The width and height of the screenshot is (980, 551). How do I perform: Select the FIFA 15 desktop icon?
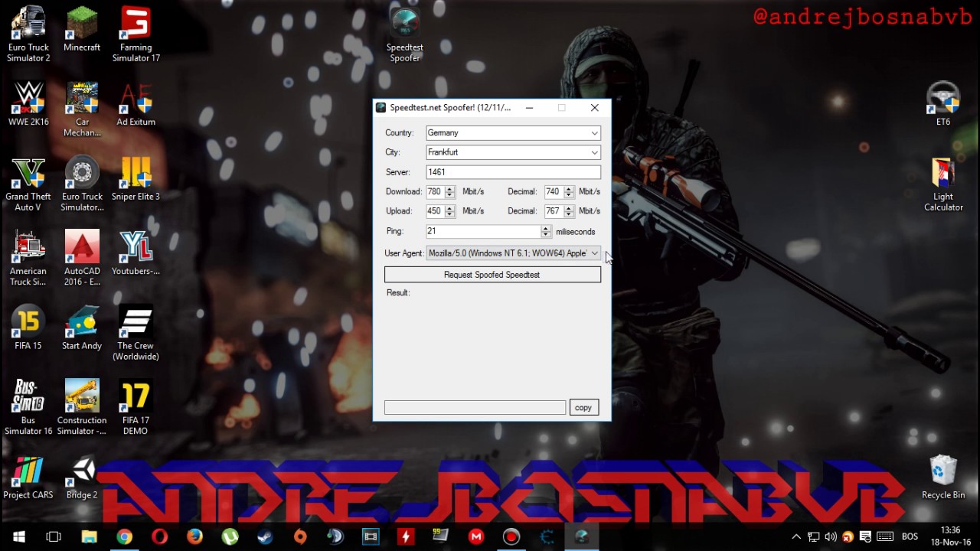tap(28, 328)
